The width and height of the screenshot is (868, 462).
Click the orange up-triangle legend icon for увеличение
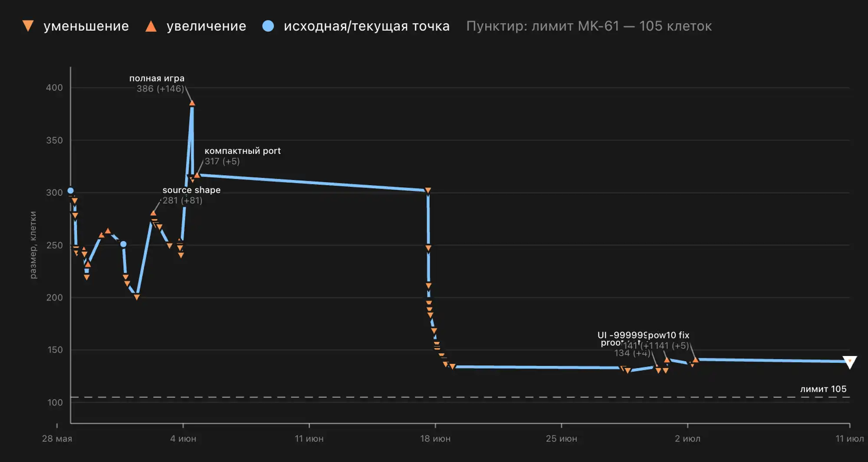[x=151, y=26]
